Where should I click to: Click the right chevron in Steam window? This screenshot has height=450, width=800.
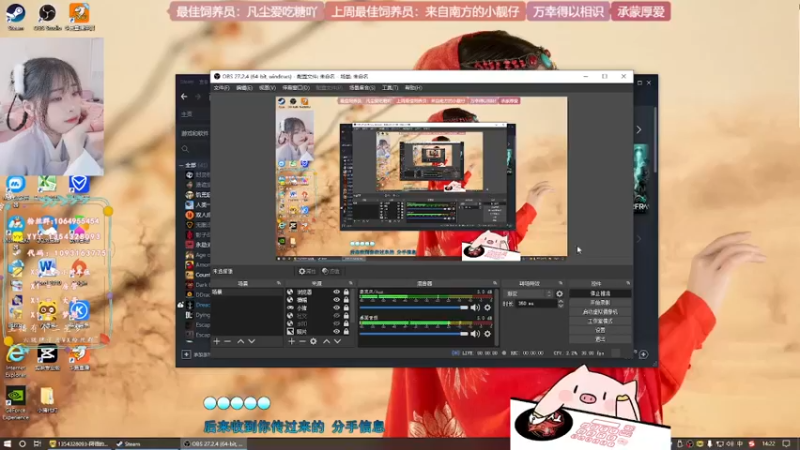tap(639, 130)
